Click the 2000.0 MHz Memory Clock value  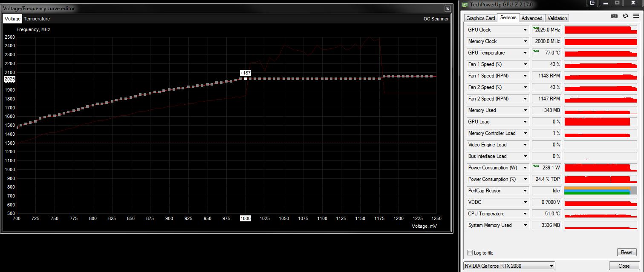546,41
